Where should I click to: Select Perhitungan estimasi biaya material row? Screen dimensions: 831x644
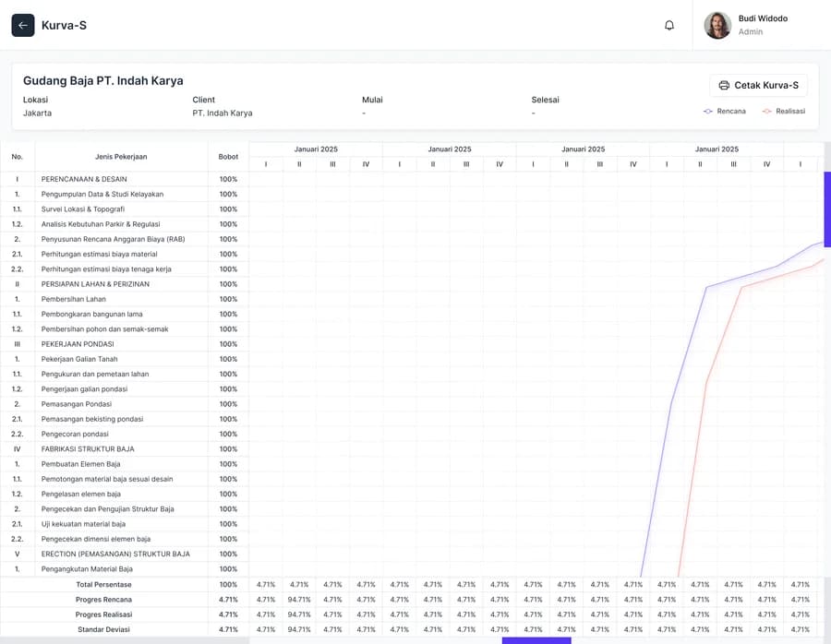125,255
